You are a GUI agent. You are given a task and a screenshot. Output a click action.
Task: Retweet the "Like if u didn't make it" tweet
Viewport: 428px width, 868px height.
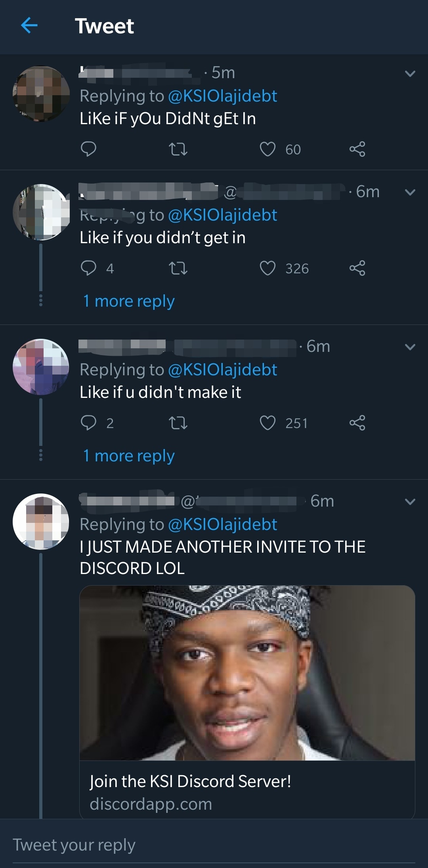pos(178,423)
